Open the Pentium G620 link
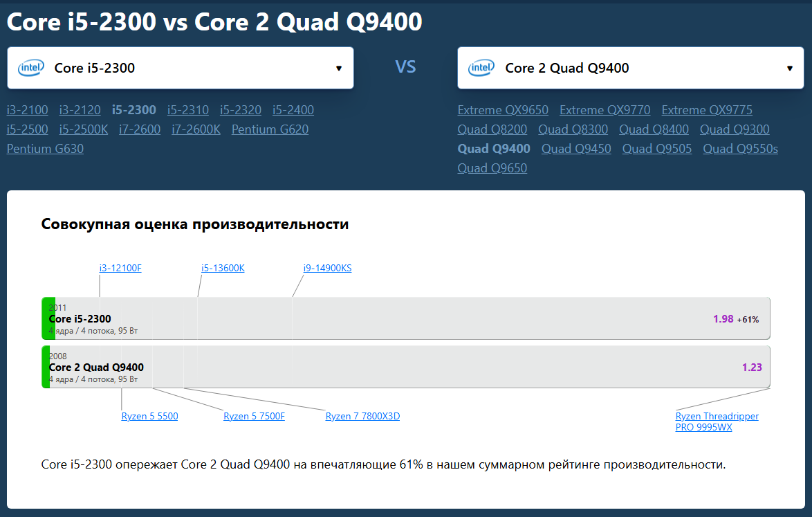Image resolution: width=812 pixels, height=517 pixels. [270, 129]
